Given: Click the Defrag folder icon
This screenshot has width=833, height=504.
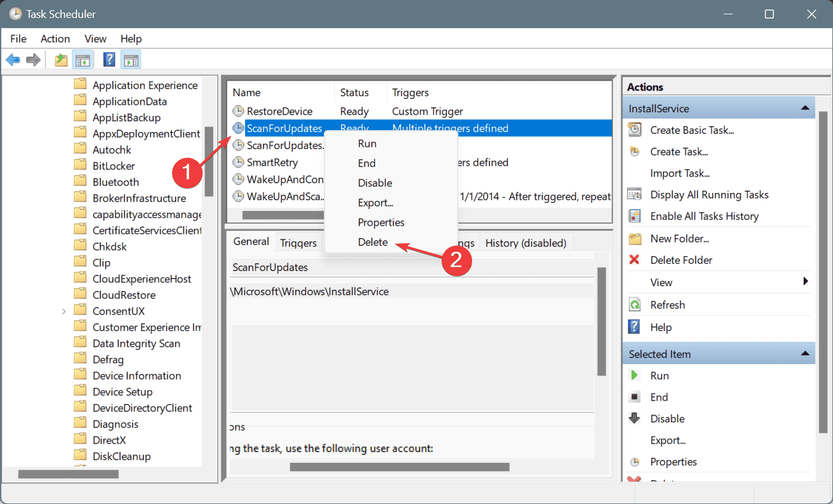Looking at the screenshot, I should 80,359.
